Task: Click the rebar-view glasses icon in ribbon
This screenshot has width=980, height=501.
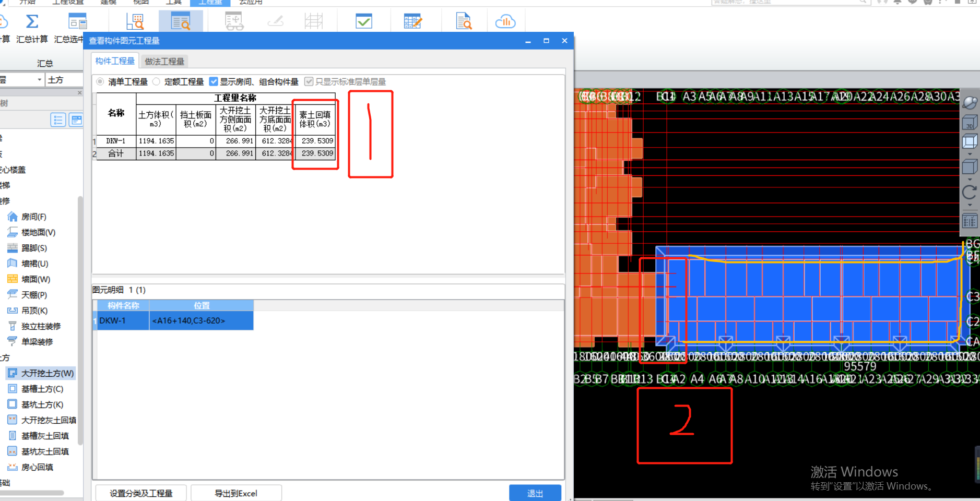Action: pos(234,21)
